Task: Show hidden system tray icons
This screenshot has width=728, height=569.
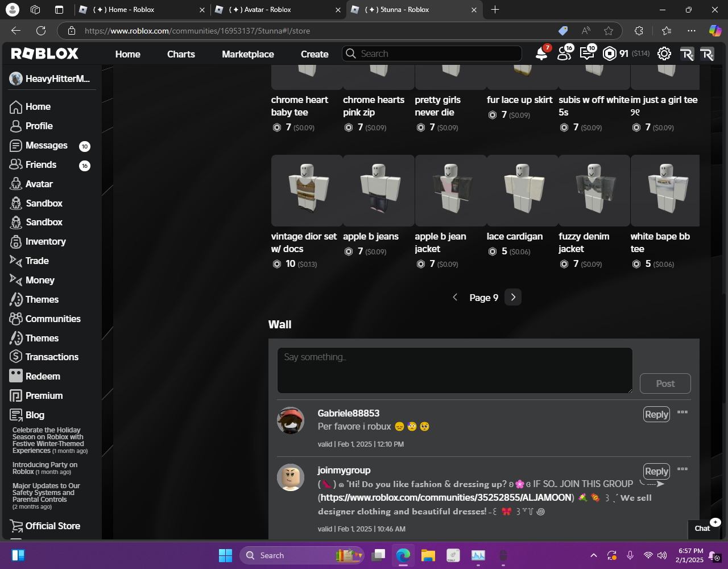Action: click(x=594, y=555)
